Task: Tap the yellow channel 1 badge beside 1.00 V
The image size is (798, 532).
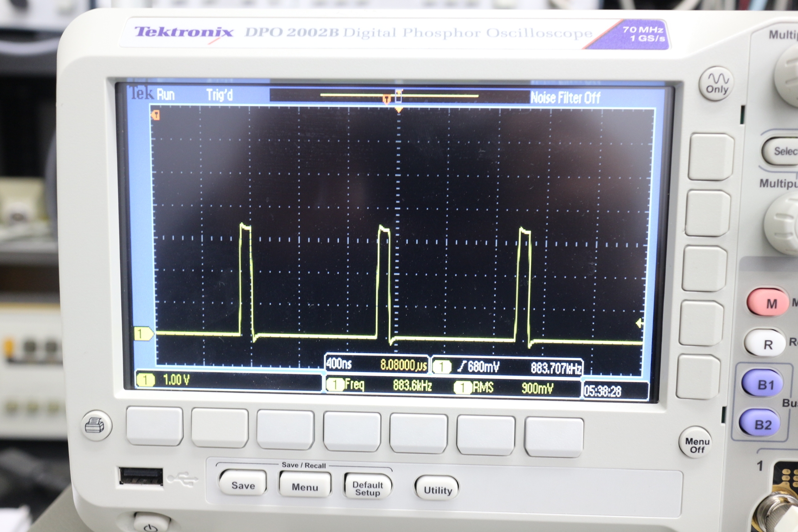Action: [145, 379]
